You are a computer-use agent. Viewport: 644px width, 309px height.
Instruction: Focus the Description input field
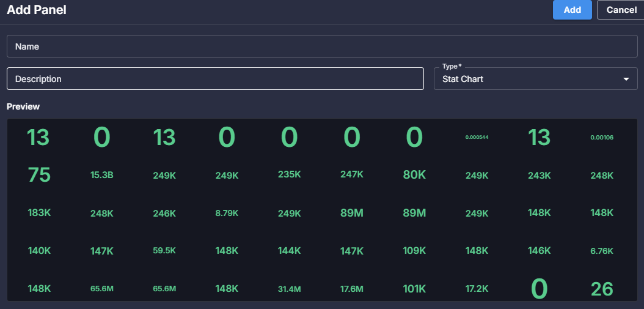[x=215, y=78]
